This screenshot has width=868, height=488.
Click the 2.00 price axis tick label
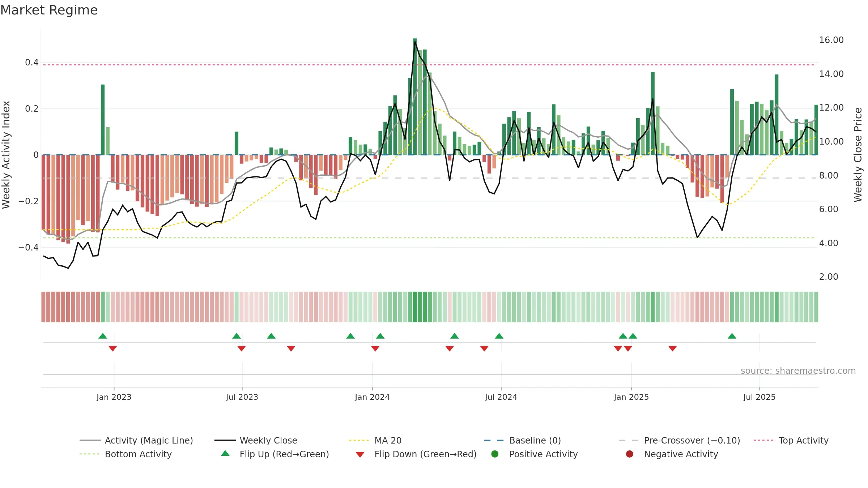click(x=829, y=277)
